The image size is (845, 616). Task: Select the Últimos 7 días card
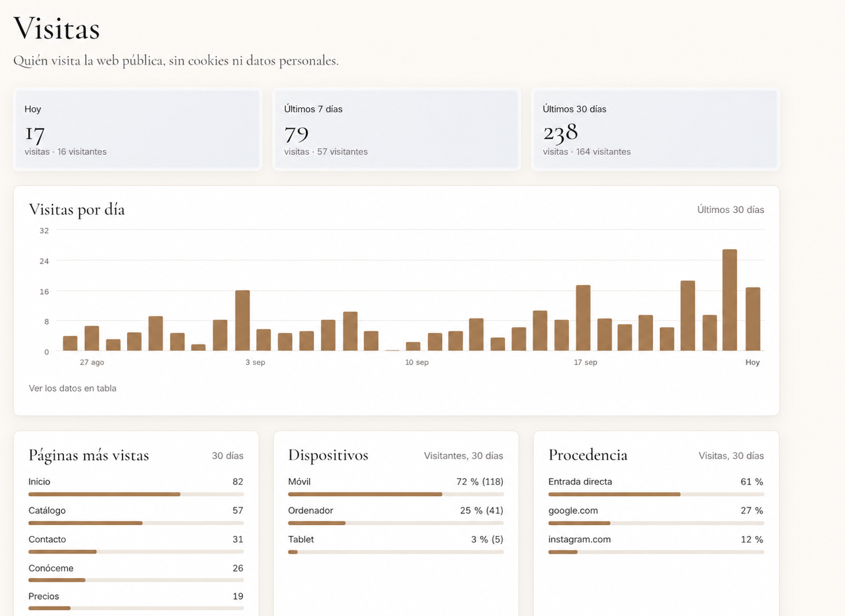point(396,129)
